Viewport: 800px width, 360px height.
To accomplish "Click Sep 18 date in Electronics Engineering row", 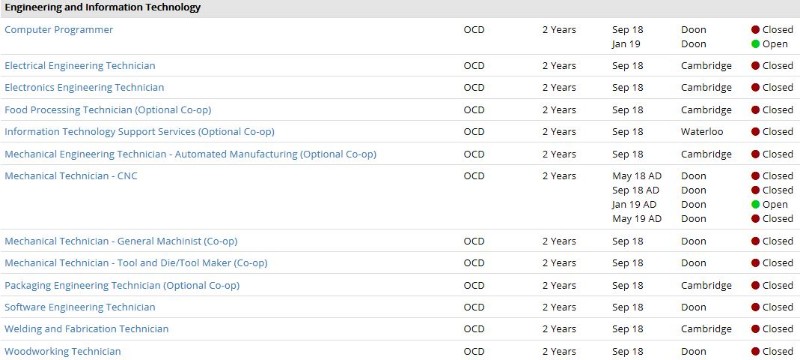I will [x=628, y=88].
